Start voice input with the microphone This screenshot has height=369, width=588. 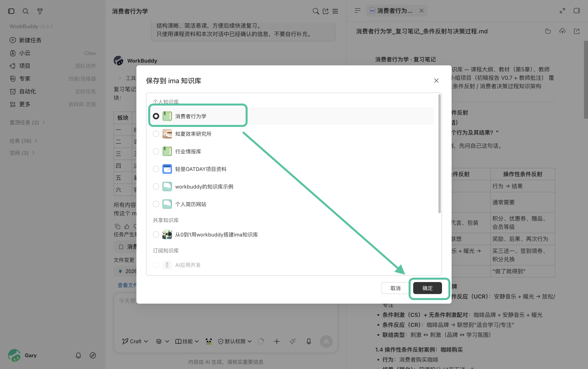309,341
